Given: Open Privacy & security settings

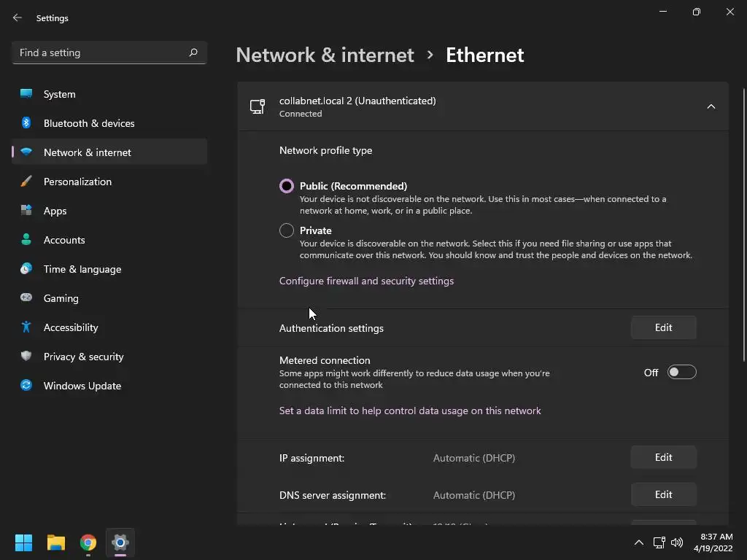Looking at the screenshot, I should (83, 357).
